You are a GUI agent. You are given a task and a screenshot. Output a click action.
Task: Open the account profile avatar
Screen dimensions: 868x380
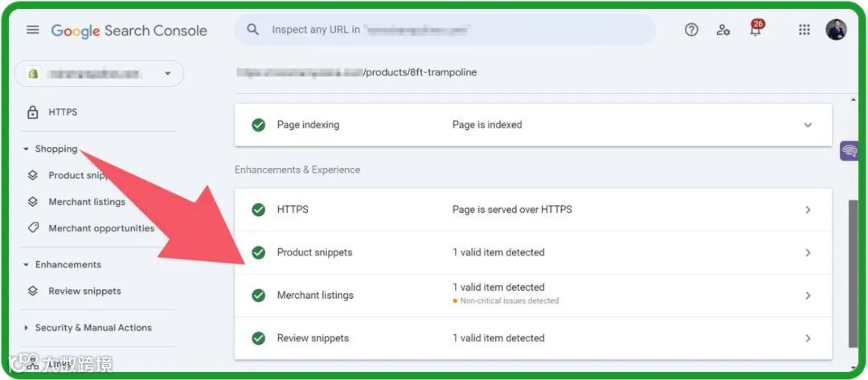pos(836,30)
